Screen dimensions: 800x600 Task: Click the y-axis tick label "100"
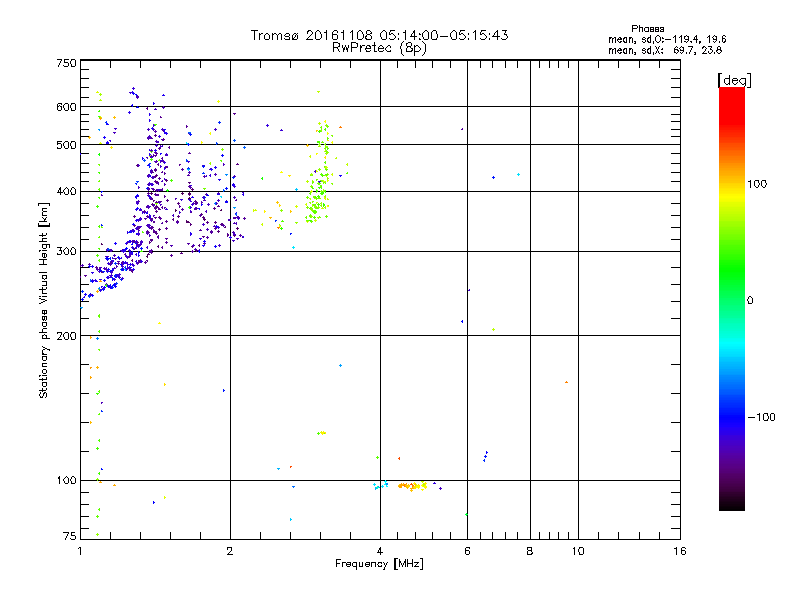66,480
